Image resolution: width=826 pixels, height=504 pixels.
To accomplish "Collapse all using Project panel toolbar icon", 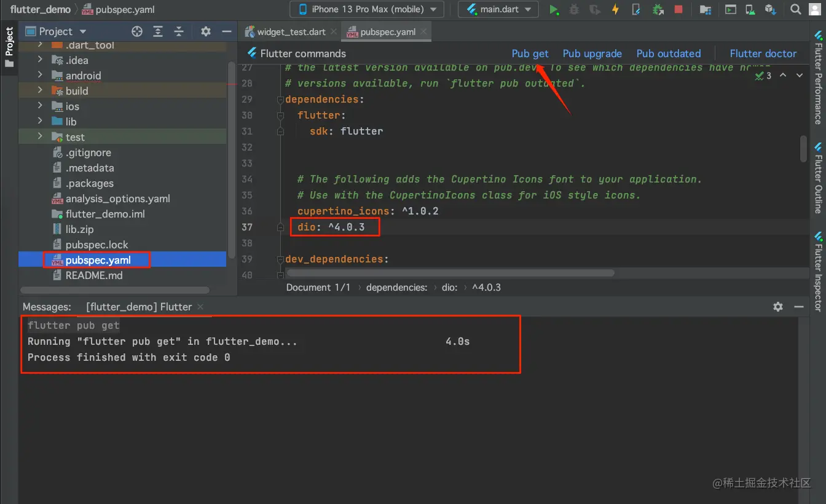I will tap(179, 31).
